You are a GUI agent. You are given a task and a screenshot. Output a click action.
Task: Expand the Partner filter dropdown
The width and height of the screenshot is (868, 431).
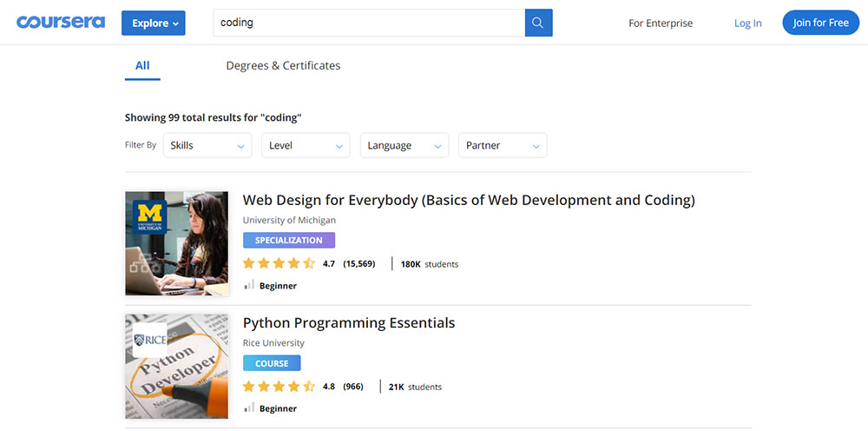tap(503, 145)
